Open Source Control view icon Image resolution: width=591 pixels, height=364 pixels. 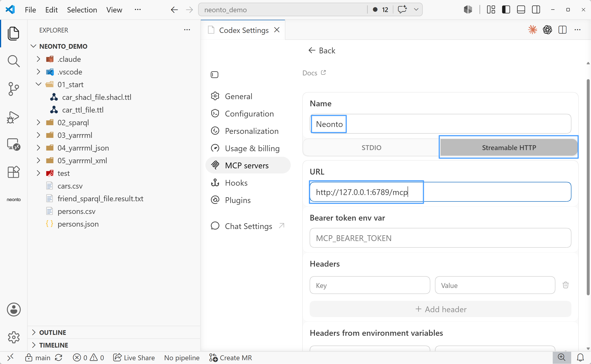(14, 89)
